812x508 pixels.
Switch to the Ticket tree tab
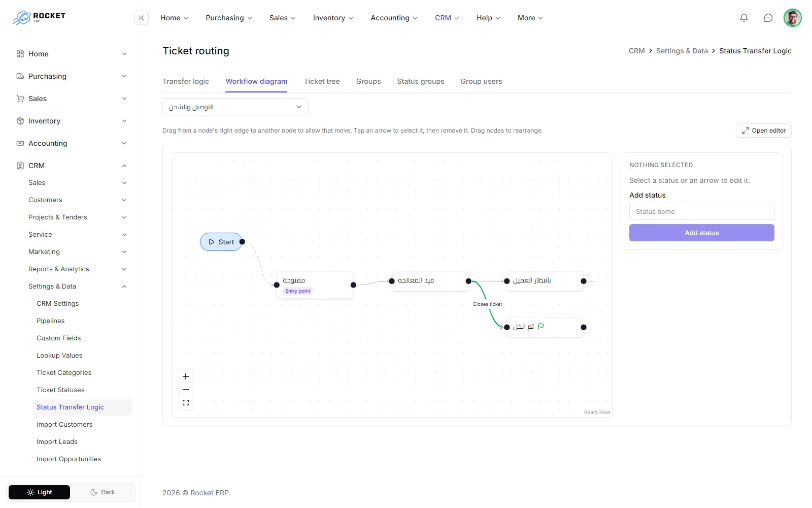[322, 81]
